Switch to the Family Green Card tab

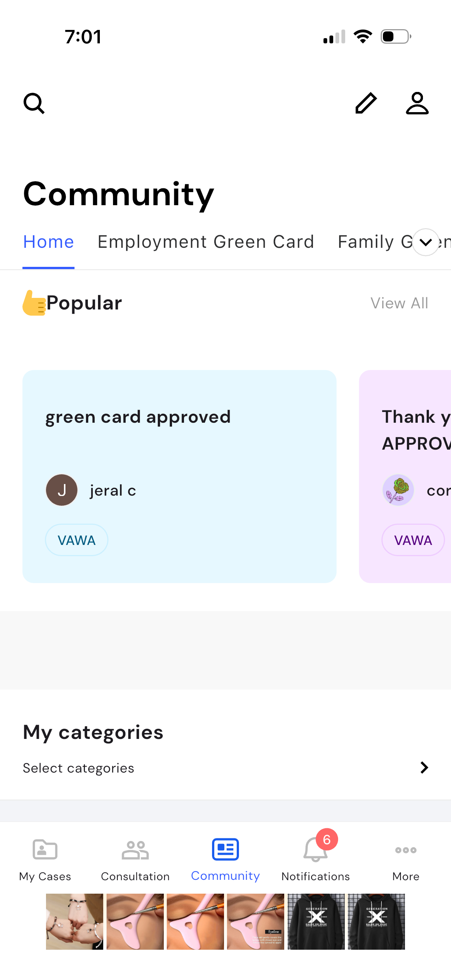375,242
